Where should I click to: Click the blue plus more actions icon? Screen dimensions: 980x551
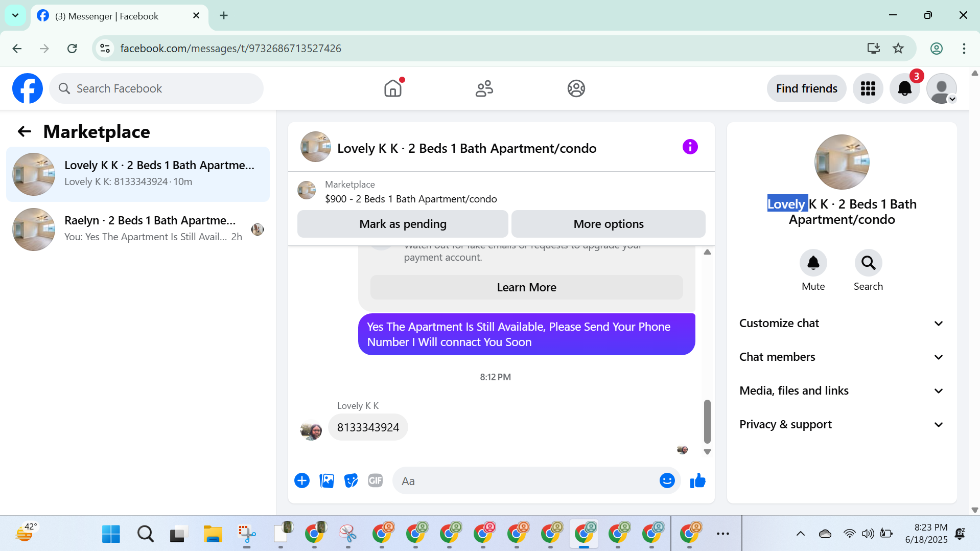(x=302, y=480)
